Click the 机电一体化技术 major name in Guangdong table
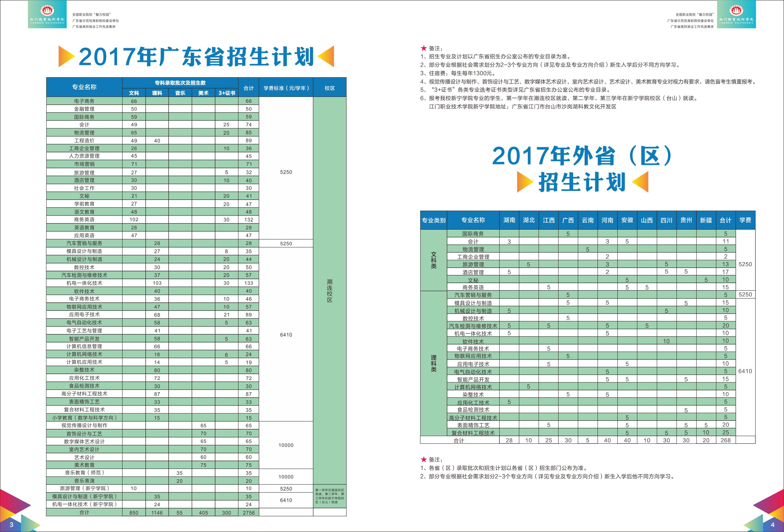Screen dimensions: 784x532 click(84, 283)
